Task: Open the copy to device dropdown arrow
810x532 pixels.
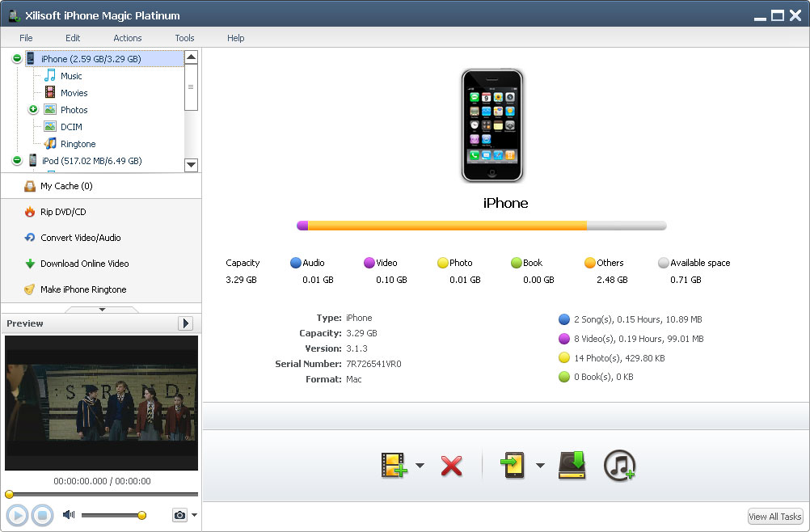Action: tap(540, 466)
